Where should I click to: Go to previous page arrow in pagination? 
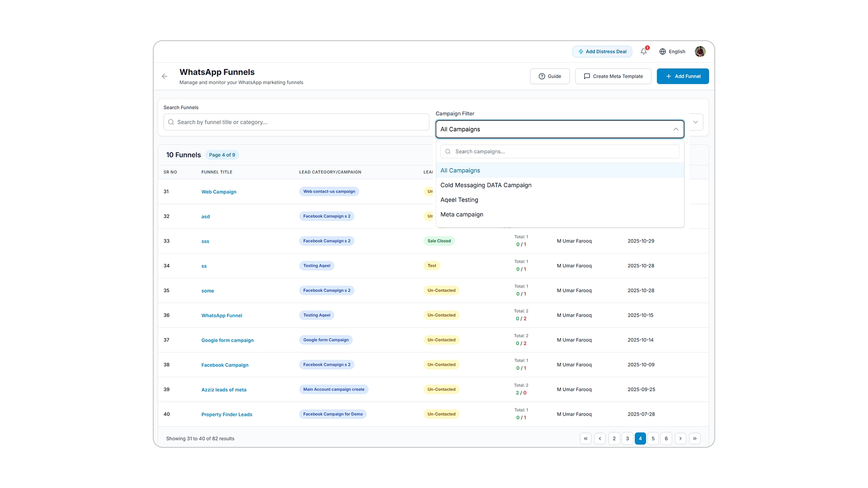(x=600, y=439)
